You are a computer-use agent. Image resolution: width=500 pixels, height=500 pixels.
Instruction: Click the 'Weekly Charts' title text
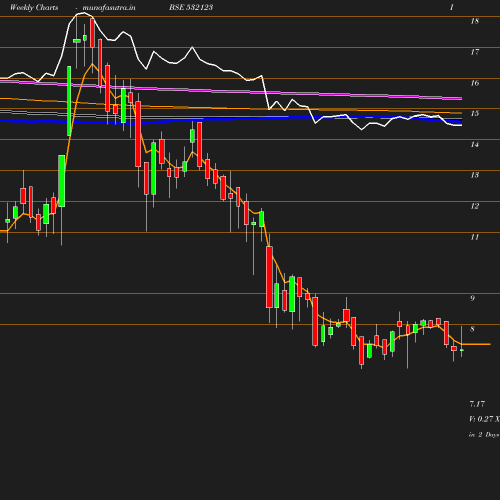34,7
